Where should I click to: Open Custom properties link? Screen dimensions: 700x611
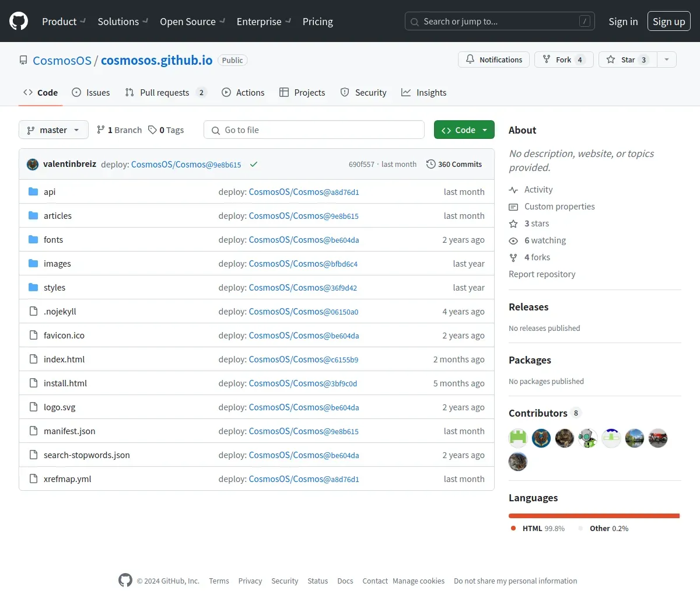point(552,207)
